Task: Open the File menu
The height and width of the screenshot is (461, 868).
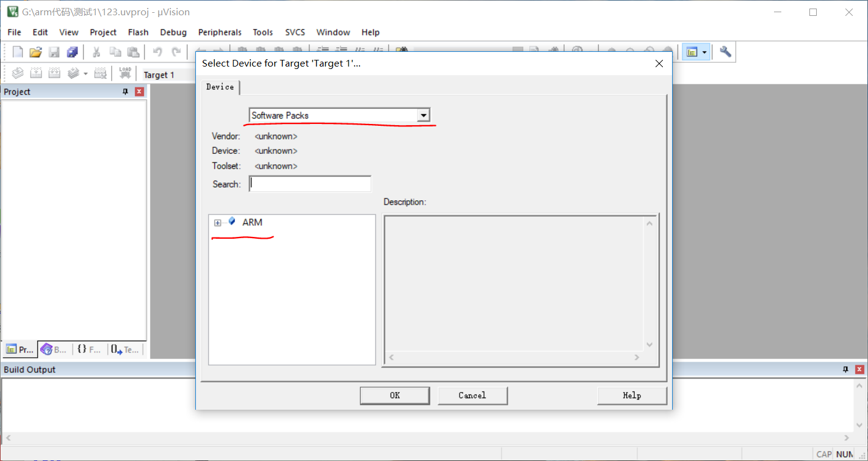Action: (x=14, y=32)
